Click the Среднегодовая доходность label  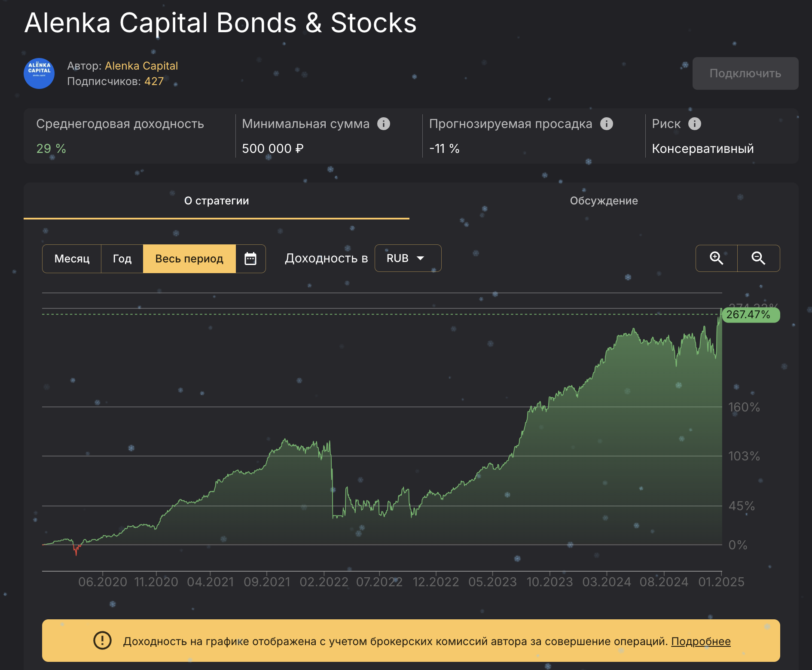(120, 124)
